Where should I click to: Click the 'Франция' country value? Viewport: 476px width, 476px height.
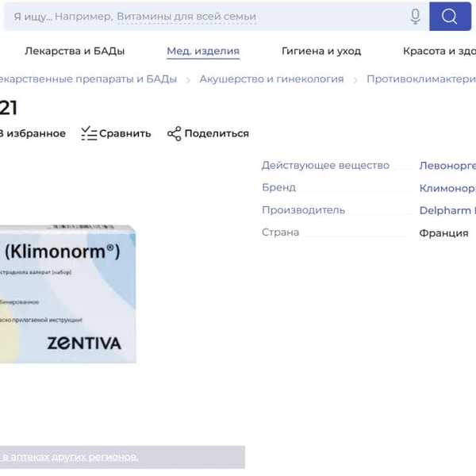coord(443,233)
